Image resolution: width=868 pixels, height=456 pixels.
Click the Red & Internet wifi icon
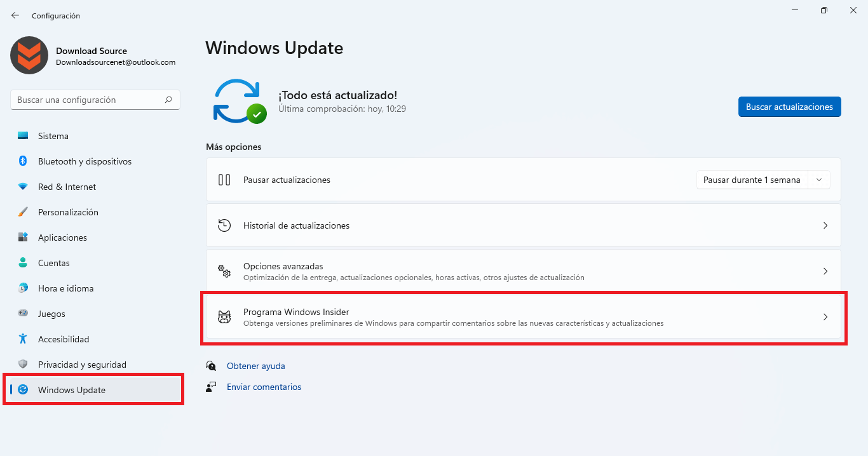(x=23, y=187)
